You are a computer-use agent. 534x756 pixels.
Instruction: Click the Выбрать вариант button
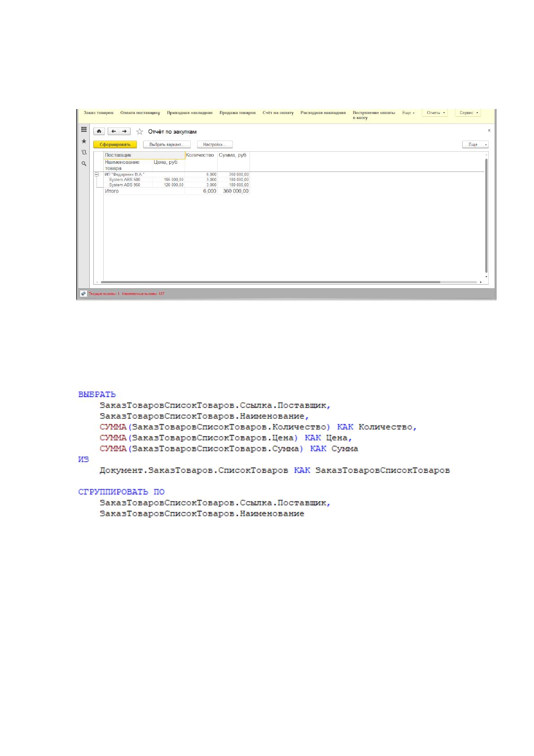coord(167,145)
